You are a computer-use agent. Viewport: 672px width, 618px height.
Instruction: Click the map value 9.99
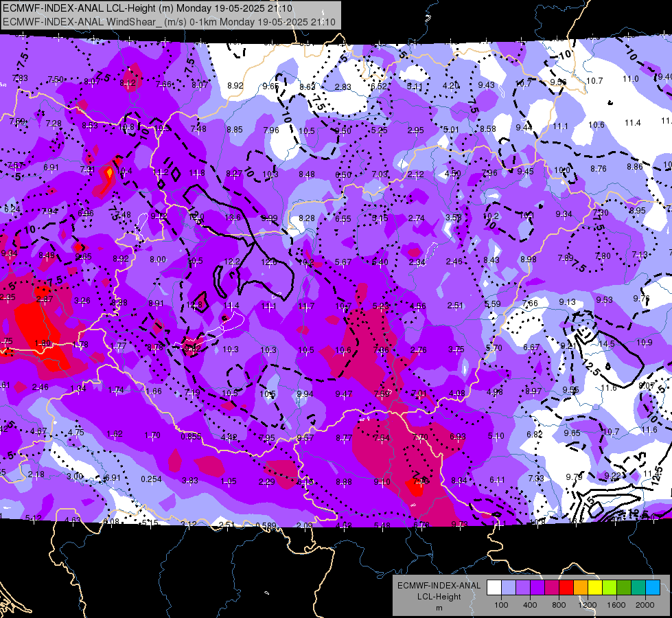coord(268,218)
